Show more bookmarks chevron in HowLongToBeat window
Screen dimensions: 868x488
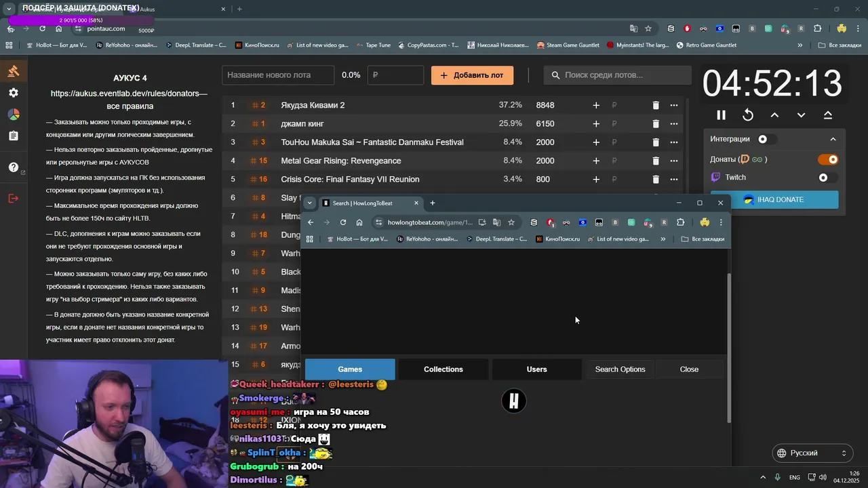pyautogui.click(x=663, y=239)
